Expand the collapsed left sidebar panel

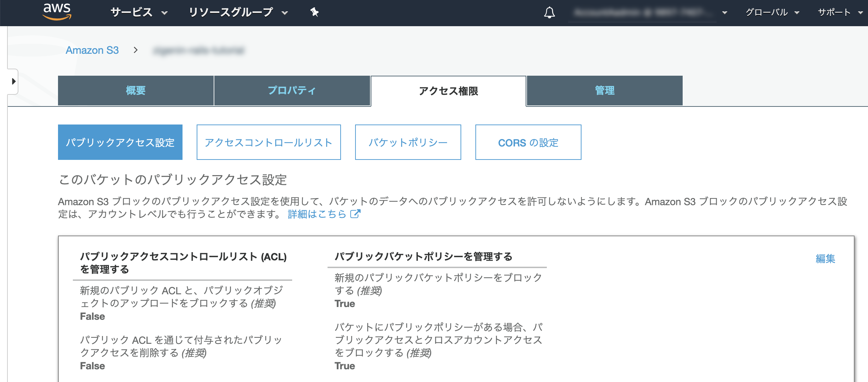[13, 82]
